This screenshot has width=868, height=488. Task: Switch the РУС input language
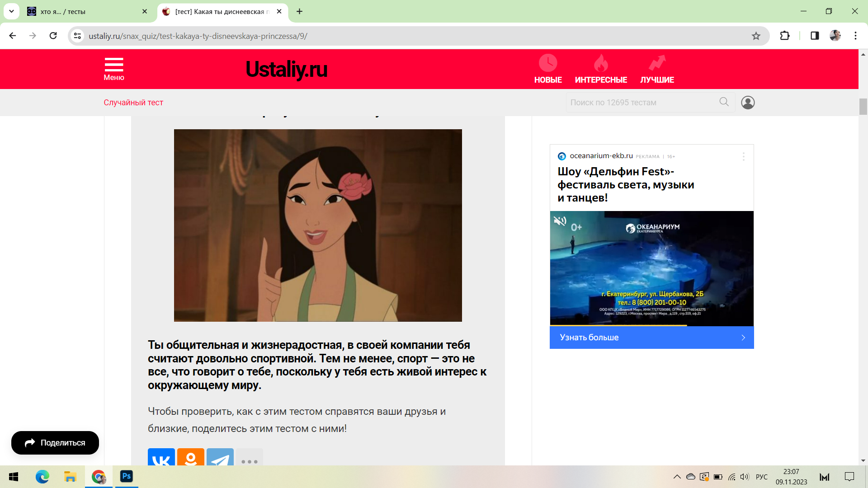pos(762,477)
